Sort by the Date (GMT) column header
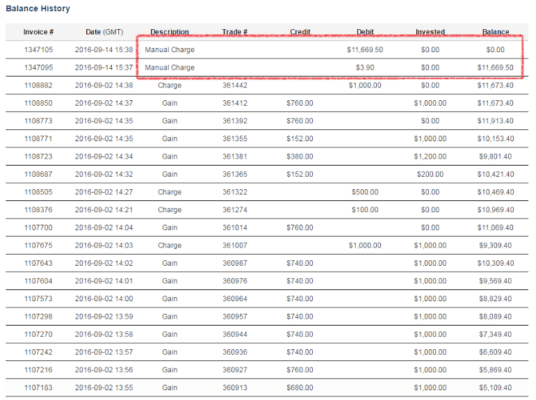Viewport: 536px width, 400px height. tap(104, 32)
